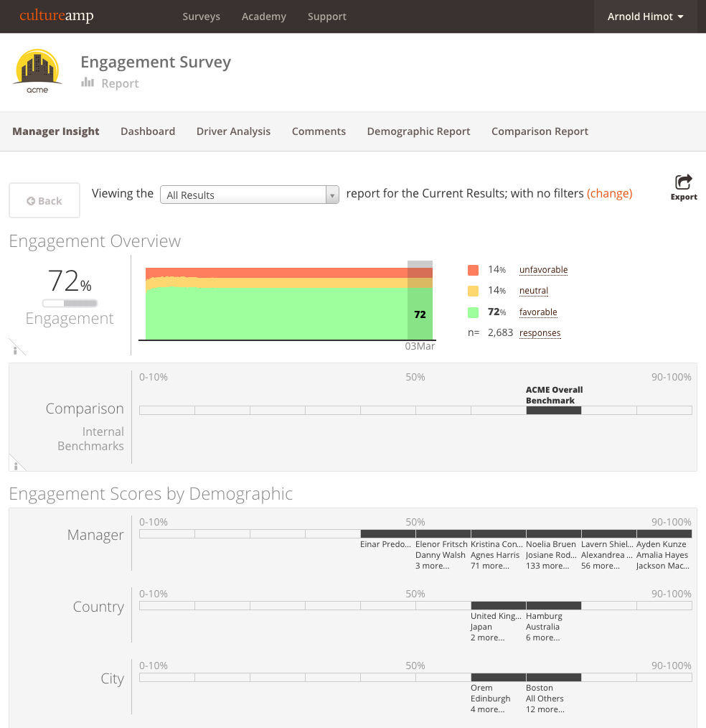Select the ACME Overall Benchmark bar segment

(x=553, y=411)
